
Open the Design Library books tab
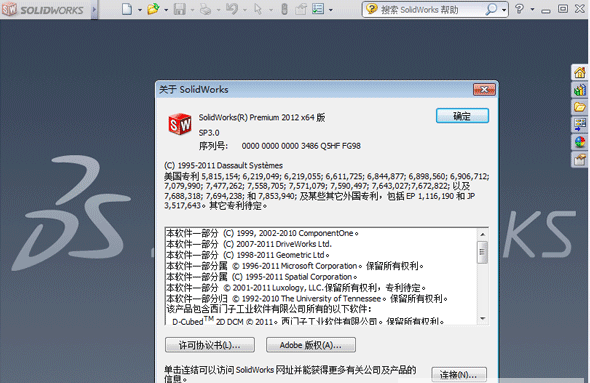pos(579,90)
